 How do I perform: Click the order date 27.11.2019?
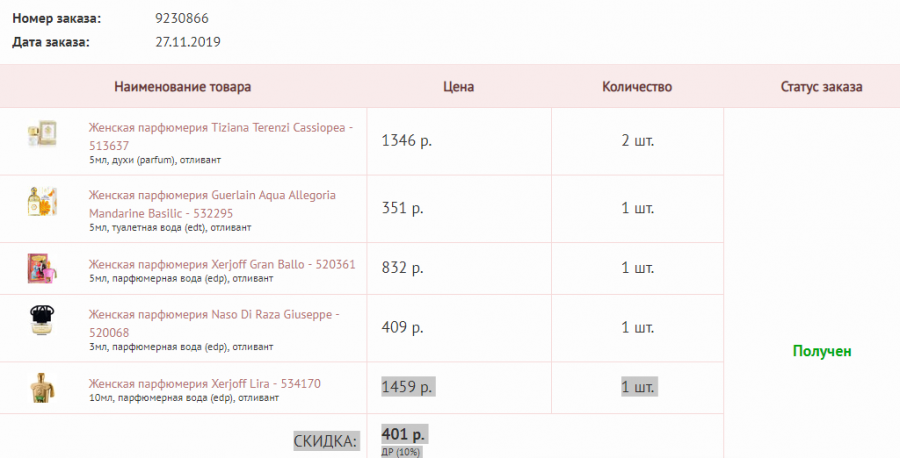[188, 42]
